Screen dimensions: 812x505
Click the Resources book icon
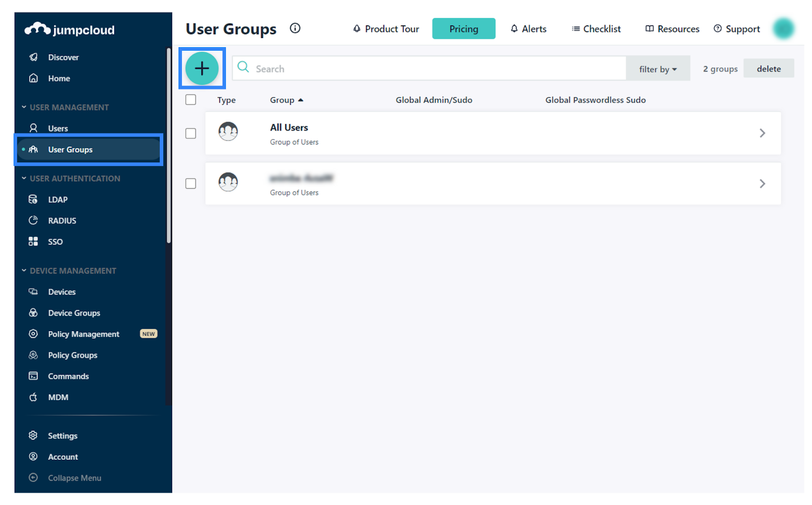tap(650, 28)
